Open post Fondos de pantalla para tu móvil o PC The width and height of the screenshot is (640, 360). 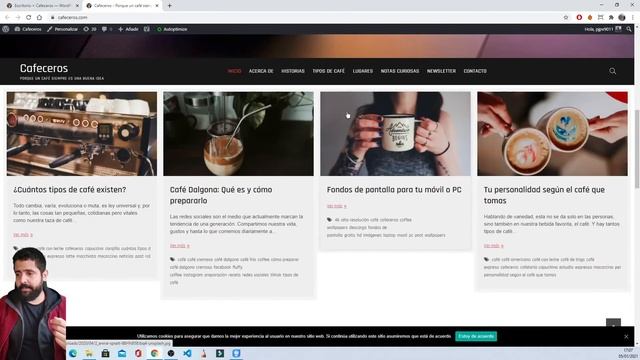(x=394, y=190)
